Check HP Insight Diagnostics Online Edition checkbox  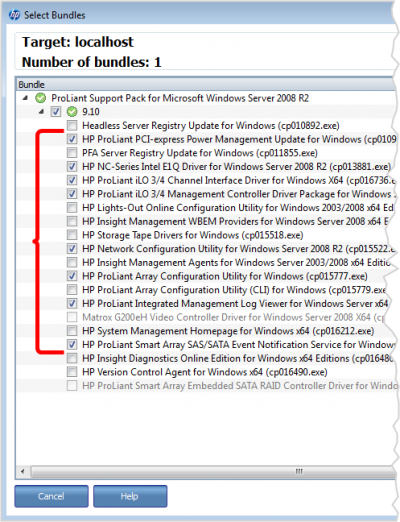coord(72,358)
